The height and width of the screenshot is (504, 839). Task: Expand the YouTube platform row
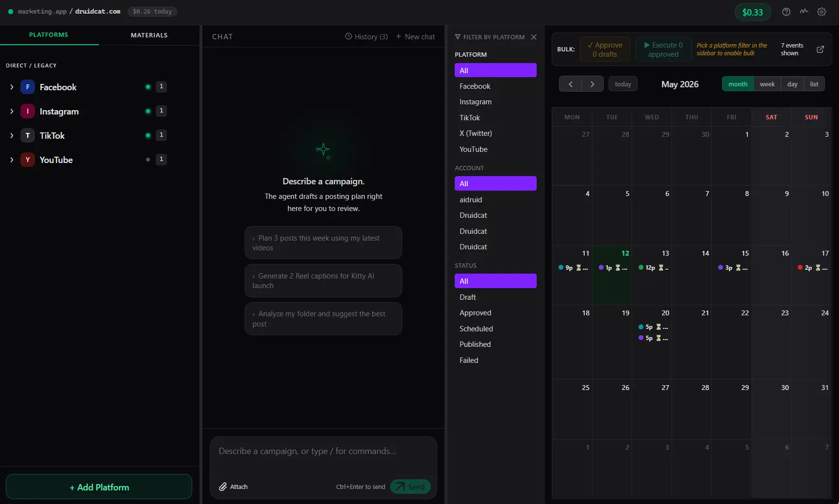click(12, 160)
